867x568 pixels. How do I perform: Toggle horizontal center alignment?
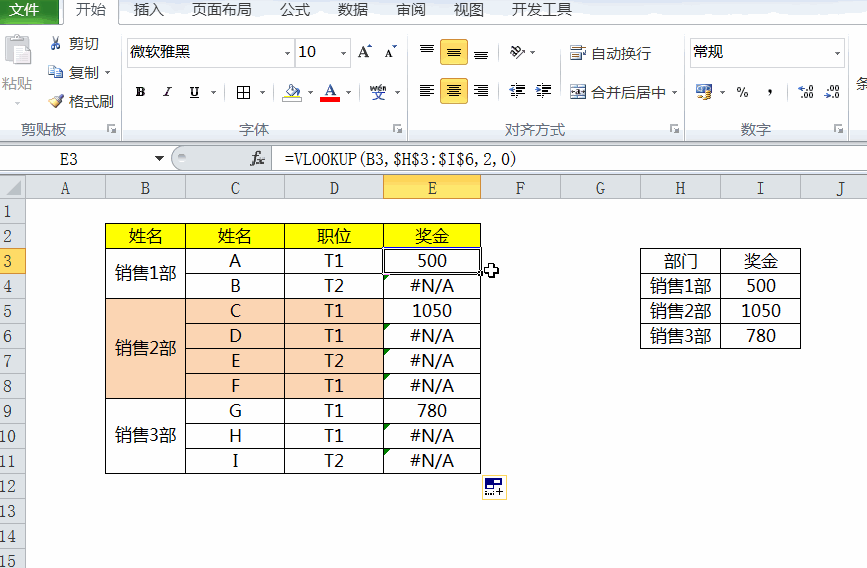coord(454,91)
